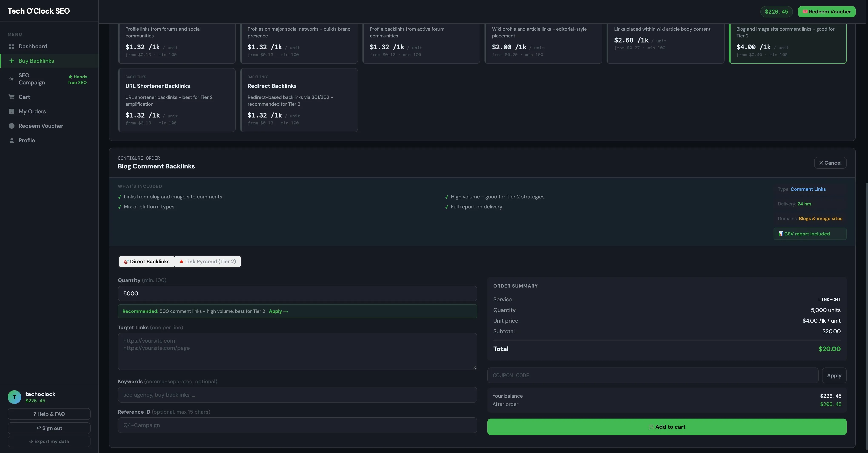Click the CSV report included badge
This screenshot has height=453, width=868.
coord(810,234)
